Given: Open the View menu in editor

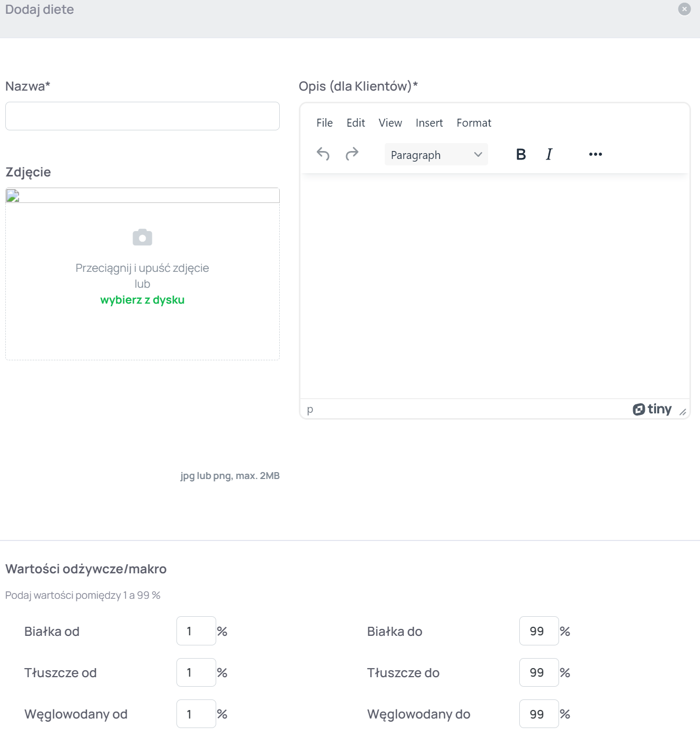Looking at the screenshot, I should click(x=390, y=123).
